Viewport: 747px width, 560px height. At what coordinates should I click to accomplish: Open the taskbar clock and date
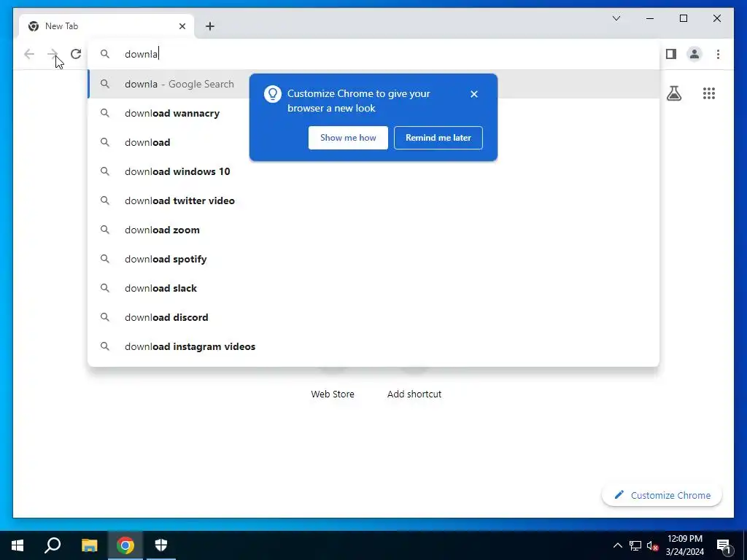pyautogui.click(x=684, y=545)
